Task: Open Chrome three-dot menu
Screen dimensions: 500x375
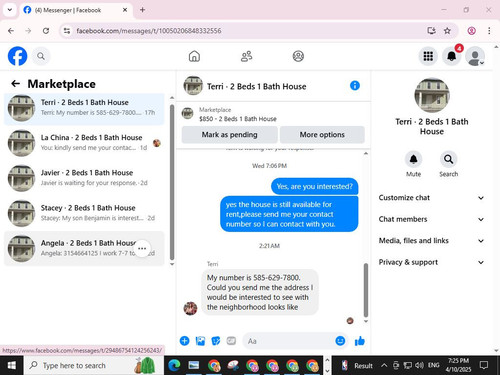Action: (x=489, y=31)
